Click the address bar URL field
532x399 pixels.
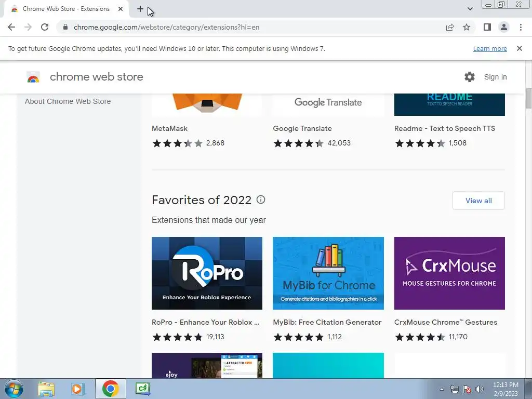251,27
